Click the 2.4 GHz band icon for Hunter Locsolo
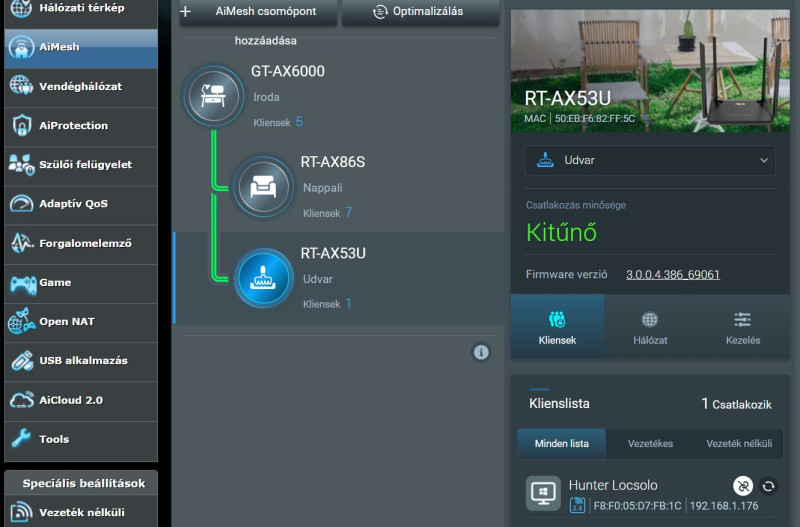The image size is (800, 527). pos(577,505)
